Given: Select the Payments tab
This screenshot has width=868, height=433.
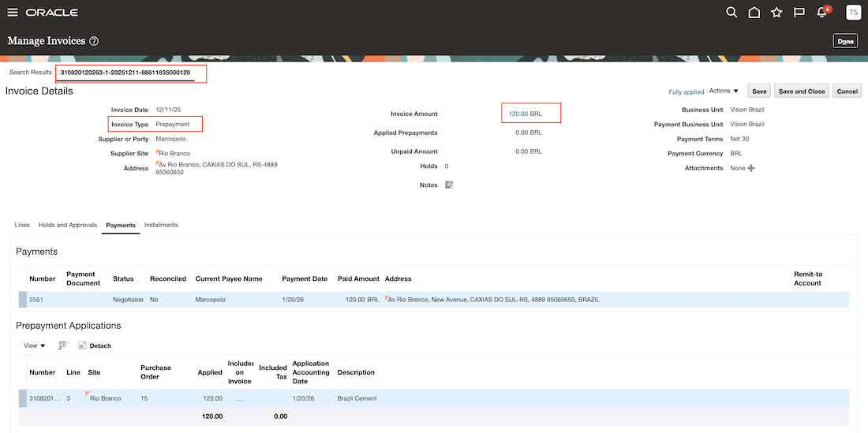Looking at the screenshot, I should pos(121,225).
